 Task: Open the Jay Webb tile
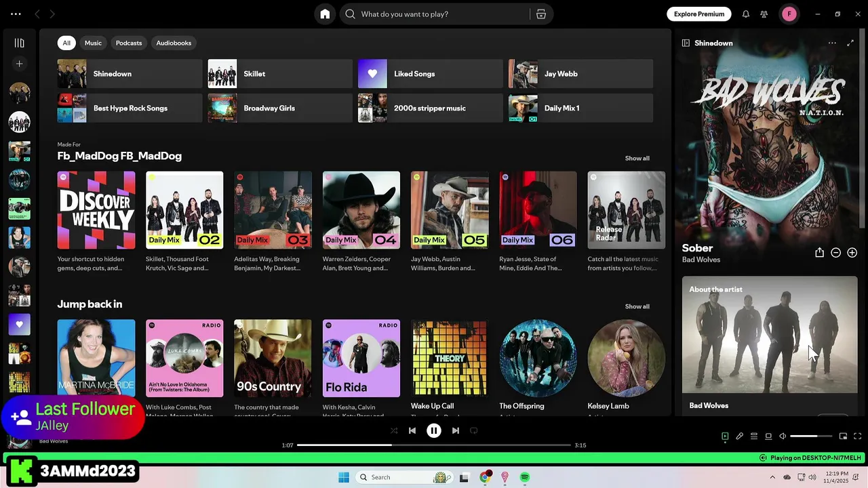[580, 74]
